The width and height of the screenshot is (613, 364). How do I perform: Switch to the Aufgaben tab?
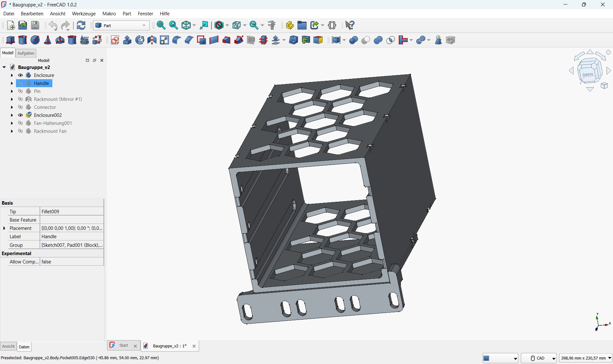[x=26, y=53]
